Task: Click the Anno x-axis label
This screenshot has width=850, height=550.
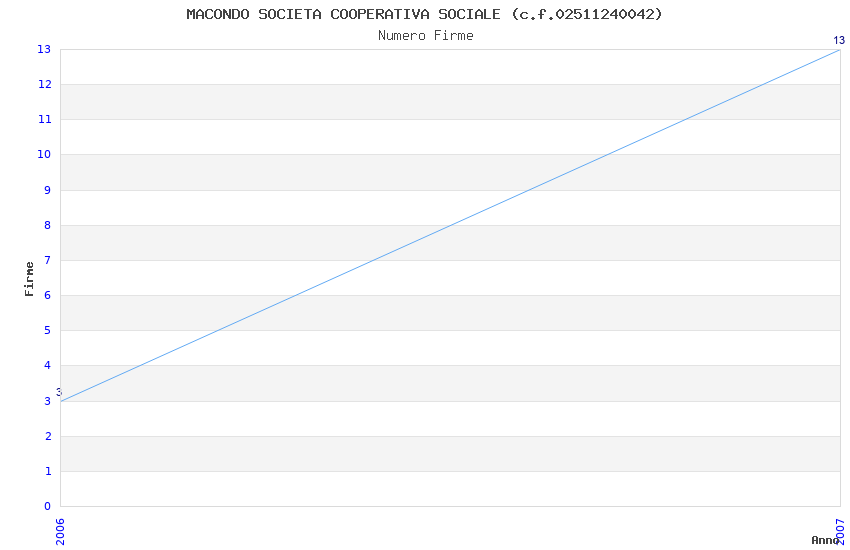Action: pyautogui.click(x=825, y=540)
